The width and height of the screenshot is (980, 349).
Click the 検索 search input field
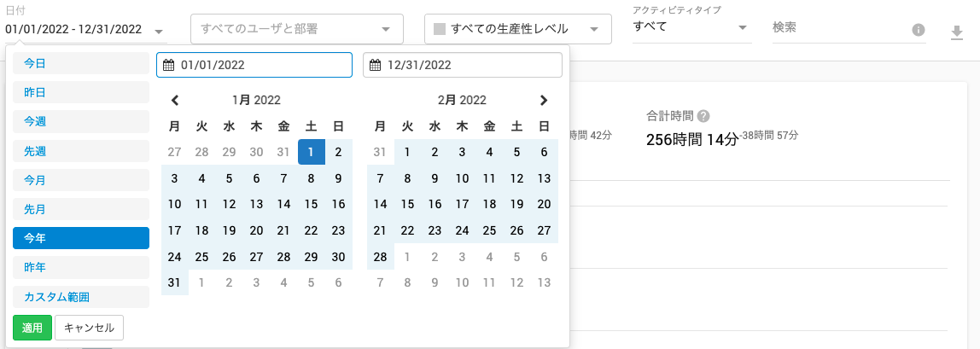tap(837, 29)
